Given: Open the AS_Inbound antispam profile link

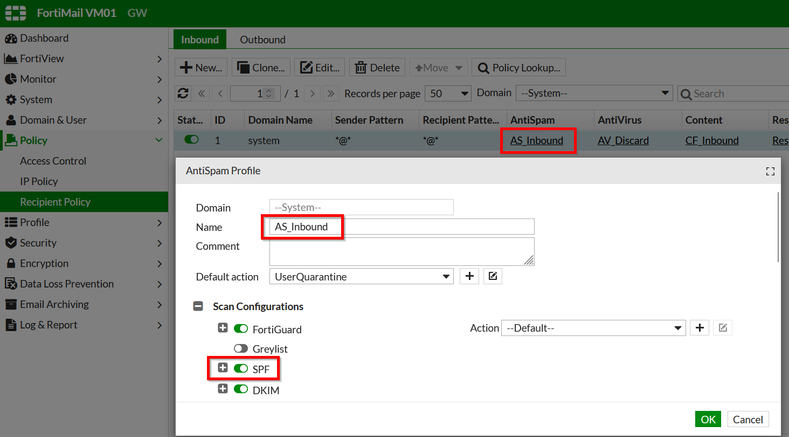Looking at the screenshot, I should [x=537, y=141].
